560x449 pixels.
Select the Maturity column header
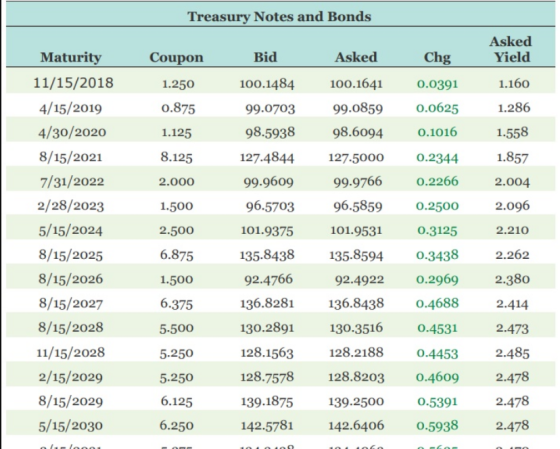[x=71, y=57]
